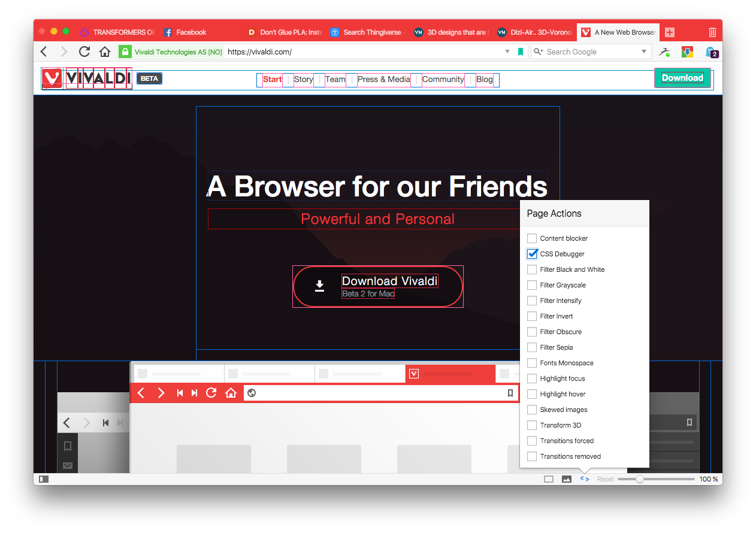Click the wand extension icon beside the search box
This screenshot has height=533, width=756.
coord(664,52)
